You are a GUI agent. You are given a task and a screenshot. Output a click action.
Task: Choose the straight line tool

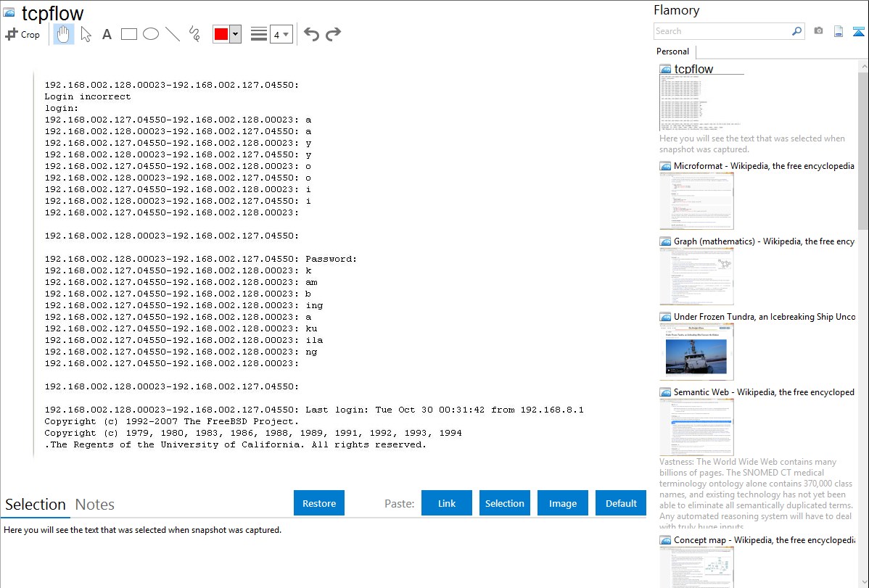(173, 34)
